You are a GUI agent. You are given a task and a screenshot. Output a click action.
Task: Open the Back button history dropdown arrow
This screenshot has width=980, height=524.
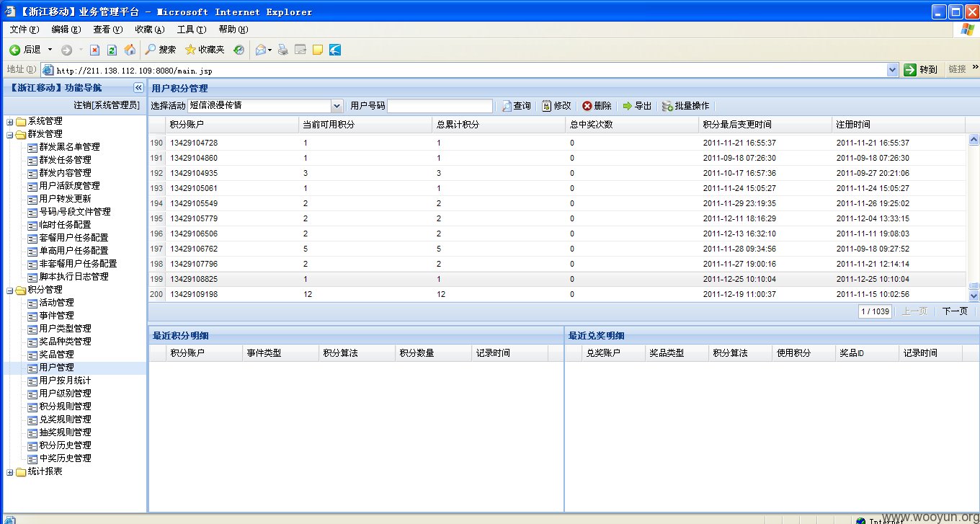tap(50, 50)
